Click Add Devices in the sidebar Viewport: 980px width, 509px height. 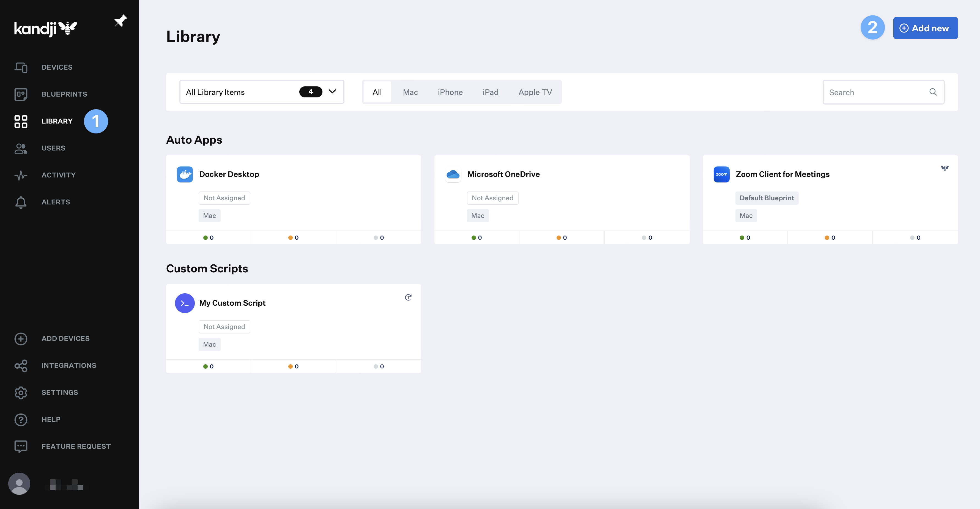65,338
